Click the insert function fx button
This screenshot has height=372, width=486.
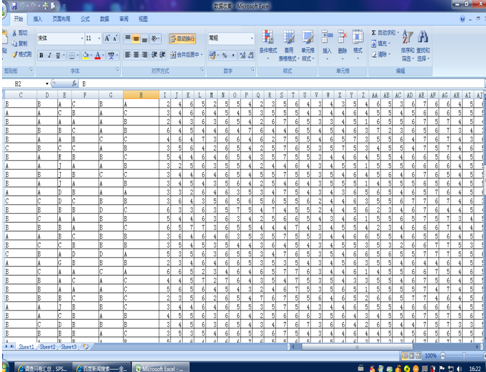click(x=74, y=84)
